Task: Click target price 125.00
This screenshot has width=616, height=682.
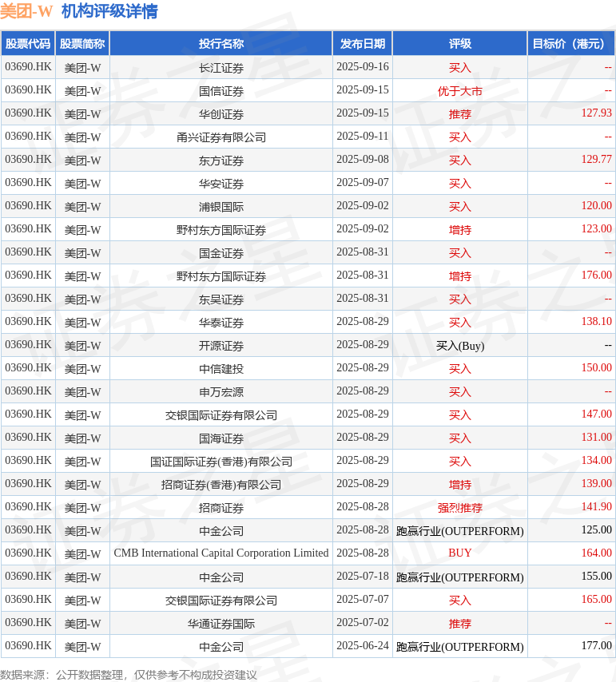Action: pyautogui.click(x=596, y=529)
